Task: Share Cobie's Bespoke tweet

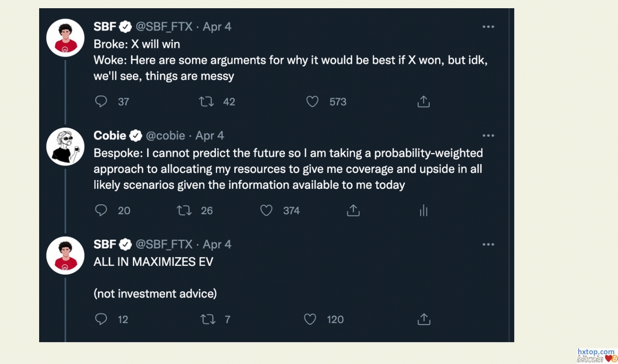Action: click(x=353, y=210)
